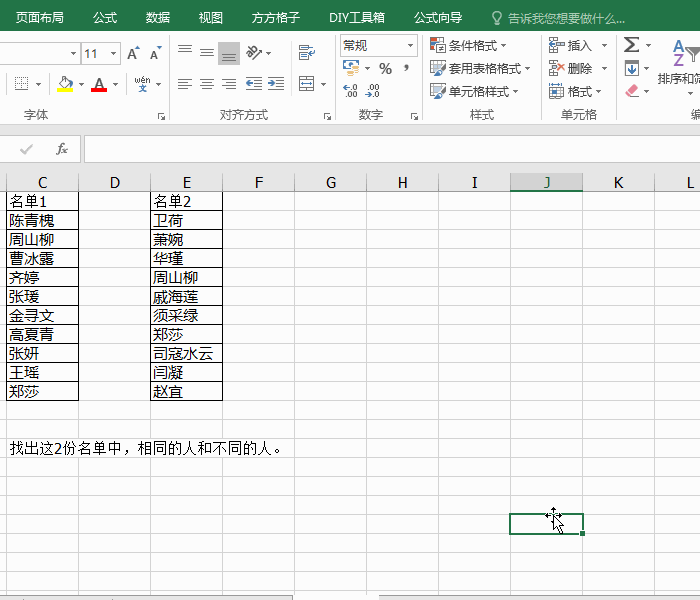Click the Insert Function fx icon
Image resolution: width=700 pixels, height=600 pixels.
coord(61,150)
